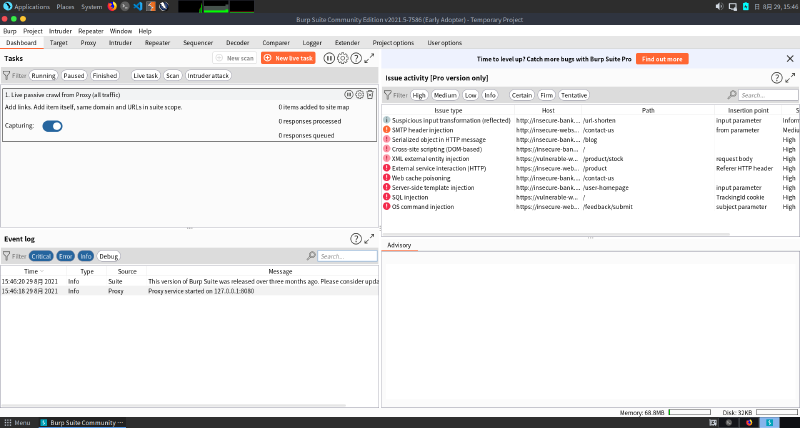Expand the Event log panel

[x=369, y=239]
